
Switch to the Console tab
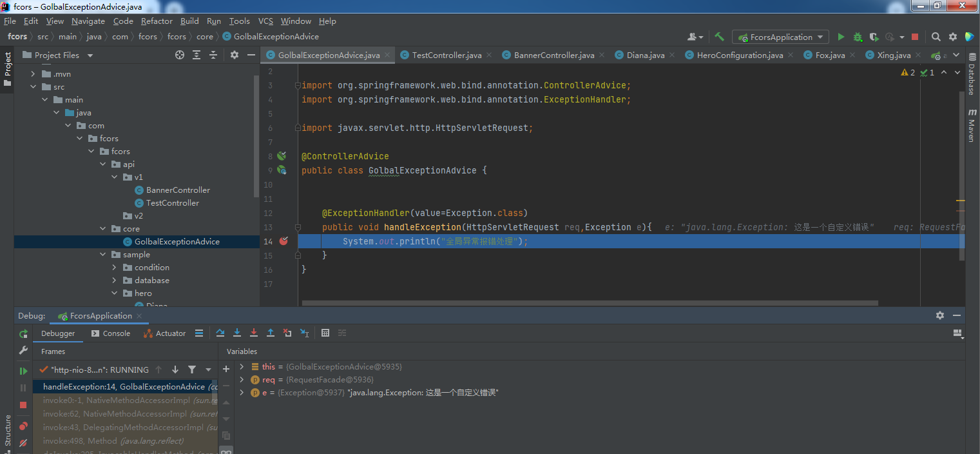(111, 333)
